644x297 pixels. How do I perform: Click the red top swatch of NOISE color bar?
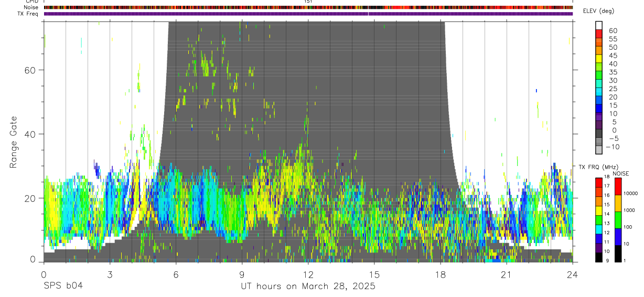618,186
